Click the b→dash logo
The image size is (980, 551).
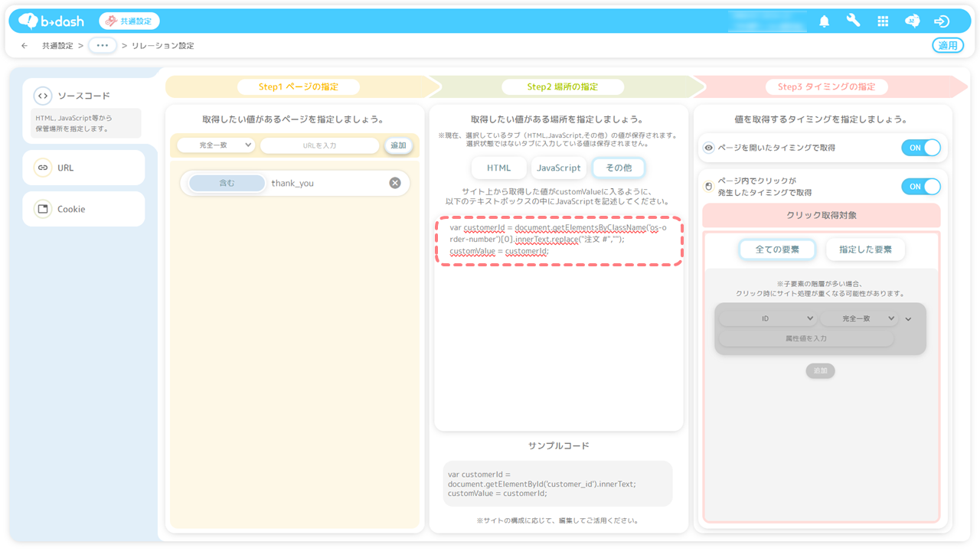(x=51, y=21)
